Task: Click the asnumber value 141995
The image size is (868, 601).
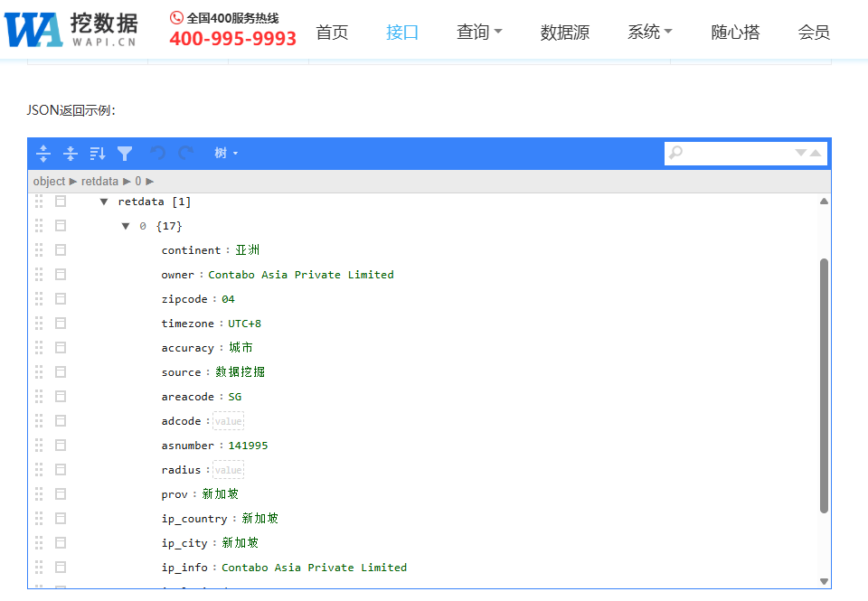Action: click(248, 446)
